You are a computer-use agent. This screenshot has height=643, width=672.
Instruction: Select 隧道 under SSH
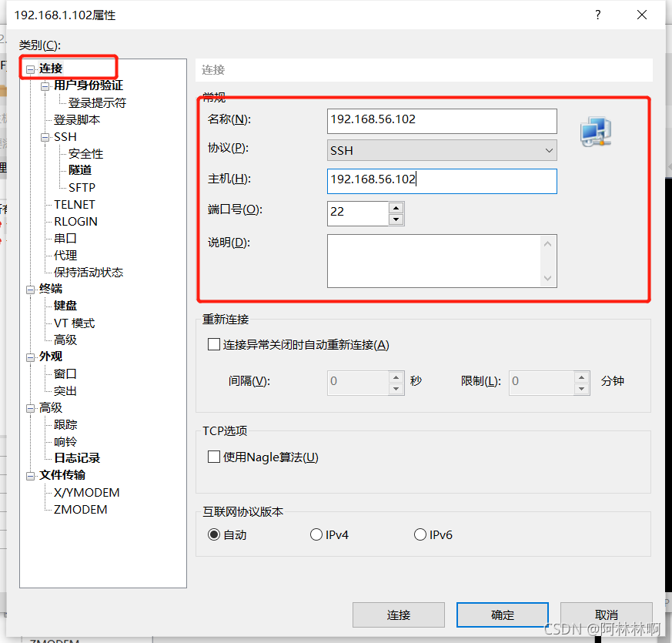[80, 170]
